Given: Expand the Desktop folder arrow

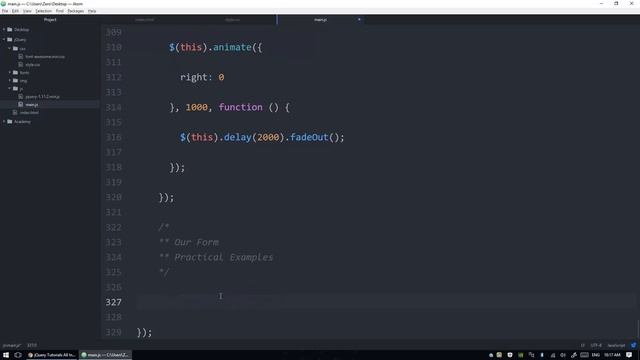Looking at the screenshot, I should click(x=4, y=29).
